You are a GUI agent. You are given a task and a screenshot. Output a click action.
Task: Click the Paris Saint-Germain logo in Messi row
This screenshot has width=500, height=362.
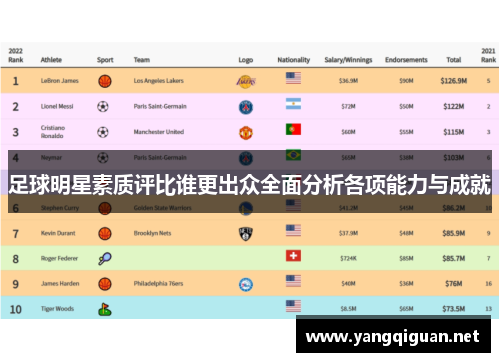point(246,107)
